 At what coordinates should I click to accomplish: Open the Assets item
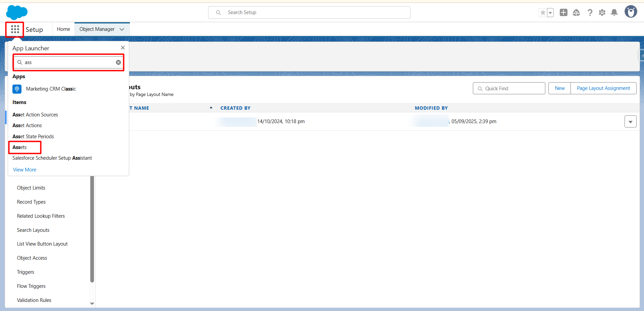point(19,147)
